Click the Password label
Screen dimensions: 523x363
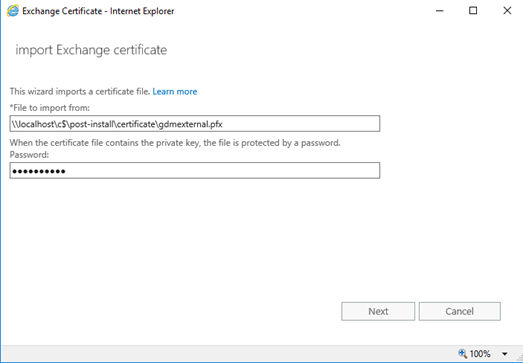tap(29, 155)
